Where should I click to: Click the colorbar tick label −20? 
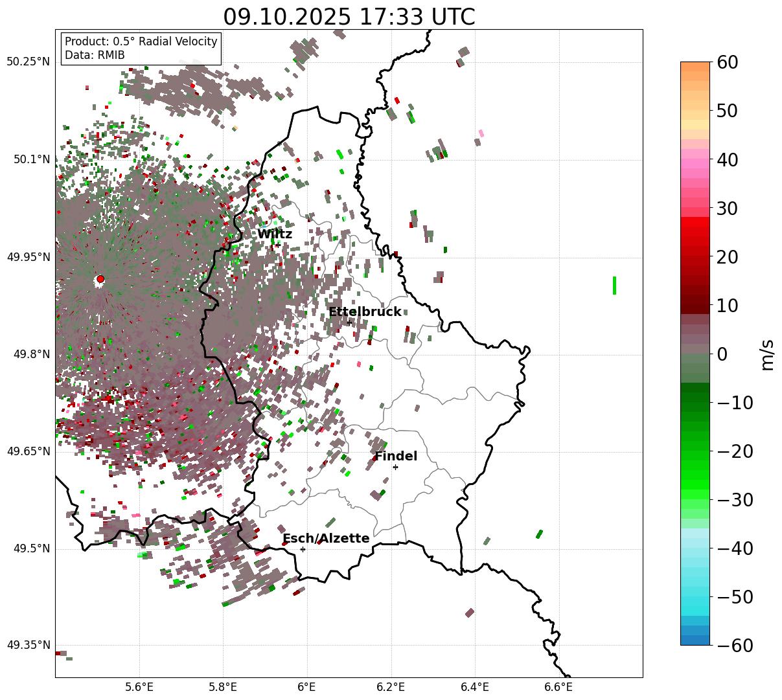point(735,451)
